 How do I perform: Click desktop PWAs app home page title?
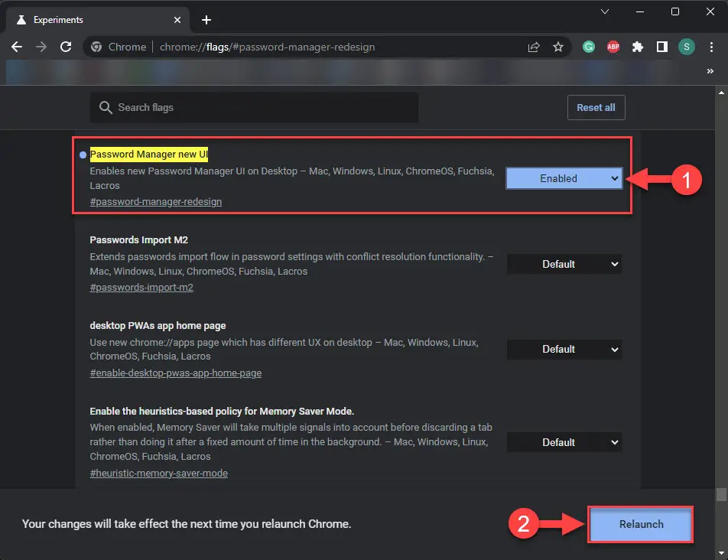coord(158,325)
